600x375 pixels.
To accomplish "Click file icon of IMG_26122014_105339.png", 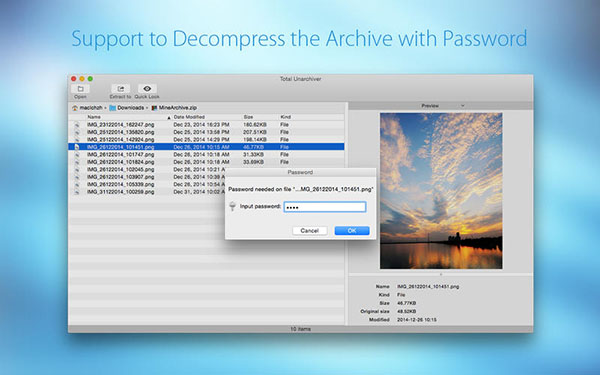I will [77, 184].
